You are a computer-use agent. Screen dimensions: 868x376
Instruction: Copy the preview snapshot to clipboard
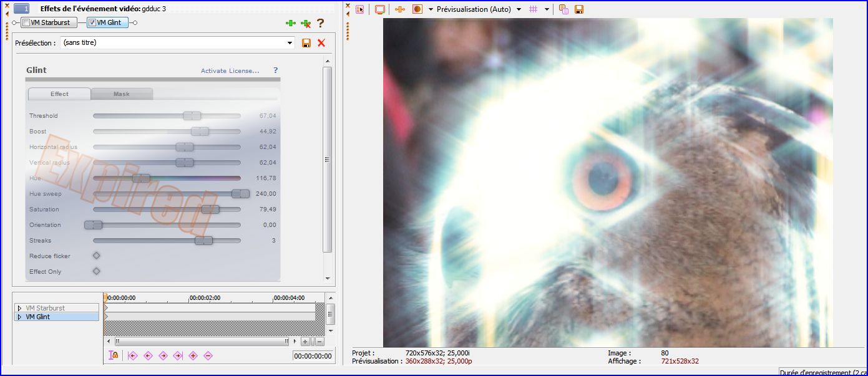click(x=563, y=9)
